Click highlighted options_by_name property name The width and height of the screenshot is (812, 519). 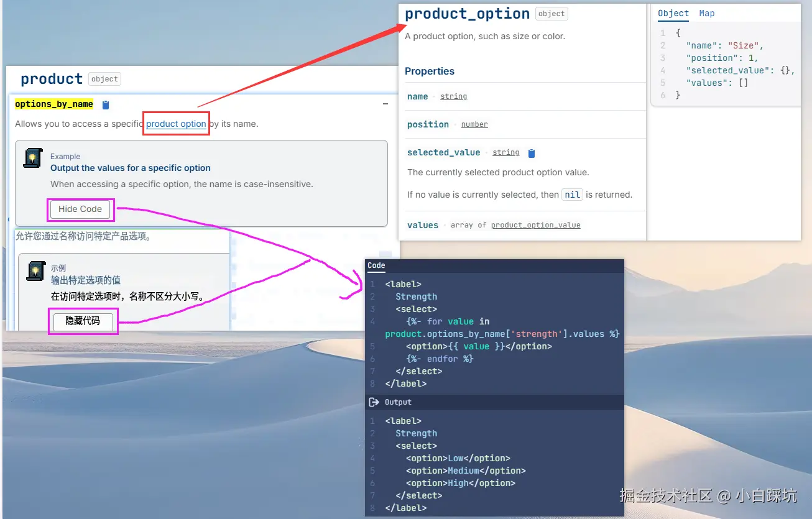(x=54, y=104)
